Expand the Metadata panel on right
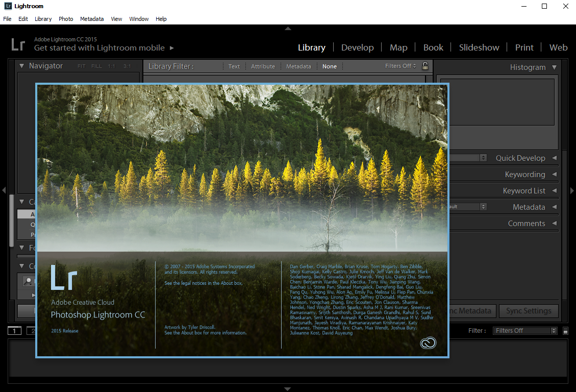The image size is (576, 392). click(x=555, y=207)
